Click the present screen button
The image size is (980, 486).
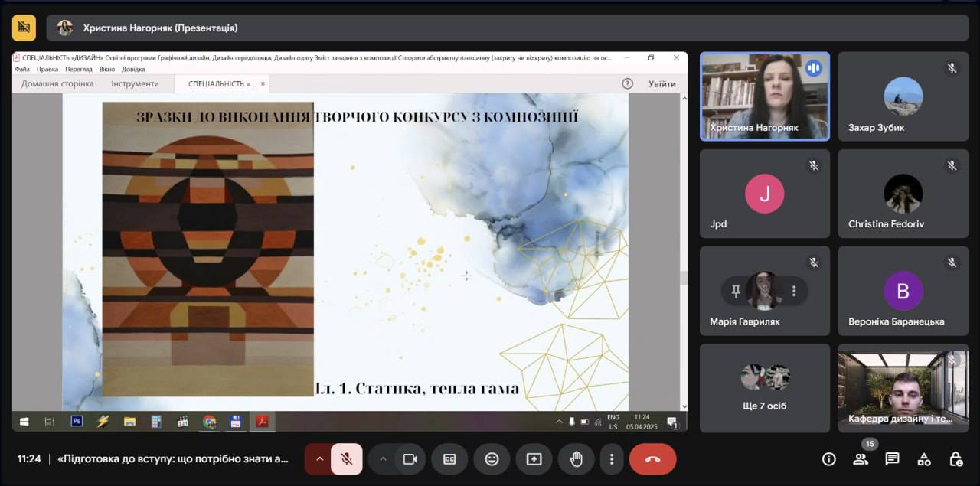[534, 459]
